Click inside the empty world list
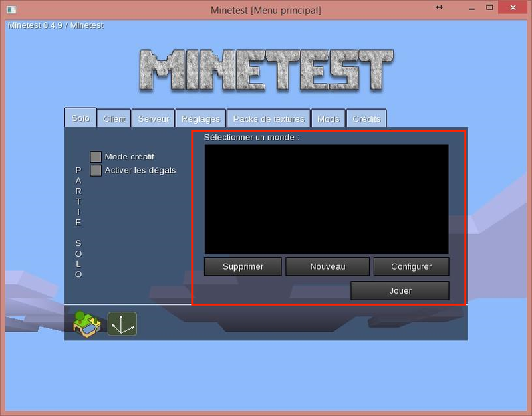This screenshot has height=416, width=532. click(x=326, y=199)
